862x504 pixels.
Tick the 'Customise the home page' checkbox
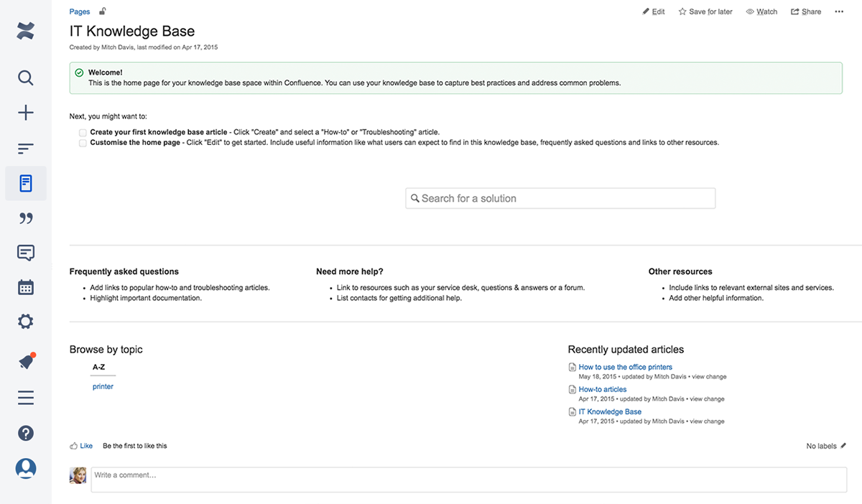[x=83, y=143]
